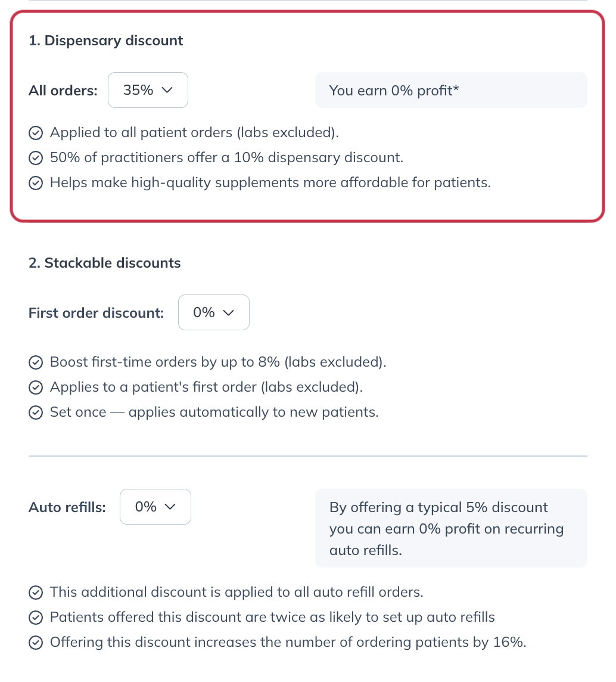Click check icon beside "Boost first-time orders"
This screenshot has width=616, height=682.
(x=36, y=362)
